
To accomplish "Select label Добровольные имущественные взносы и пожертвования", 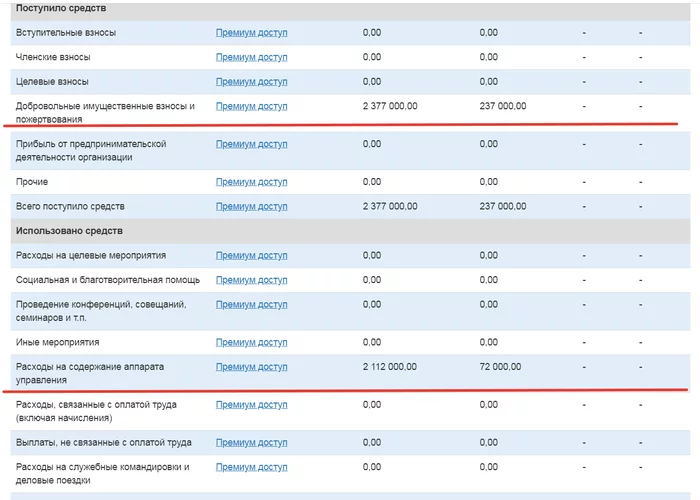I will point(105,112).
